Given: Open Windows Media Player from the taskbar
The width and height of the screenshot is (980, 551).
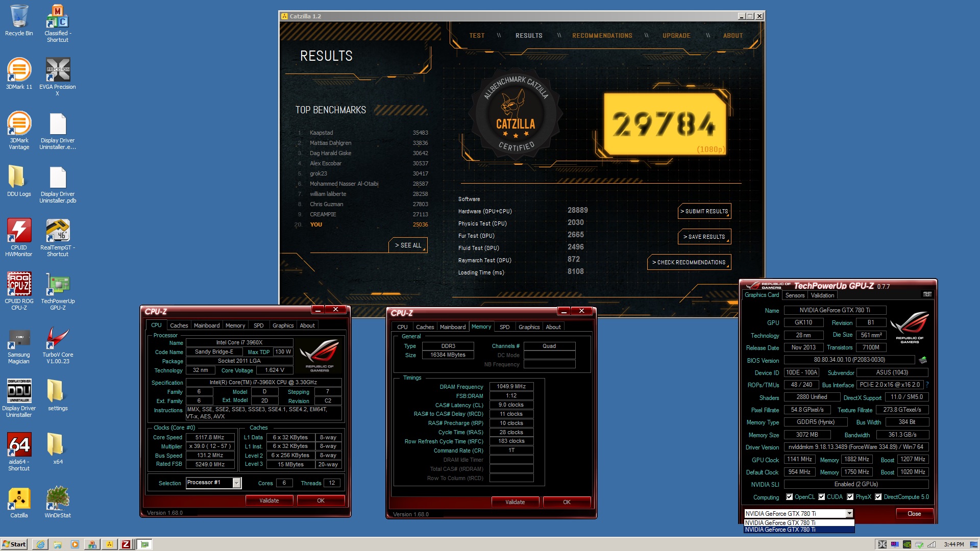Looking at the screenshot, I should [75, 544].
